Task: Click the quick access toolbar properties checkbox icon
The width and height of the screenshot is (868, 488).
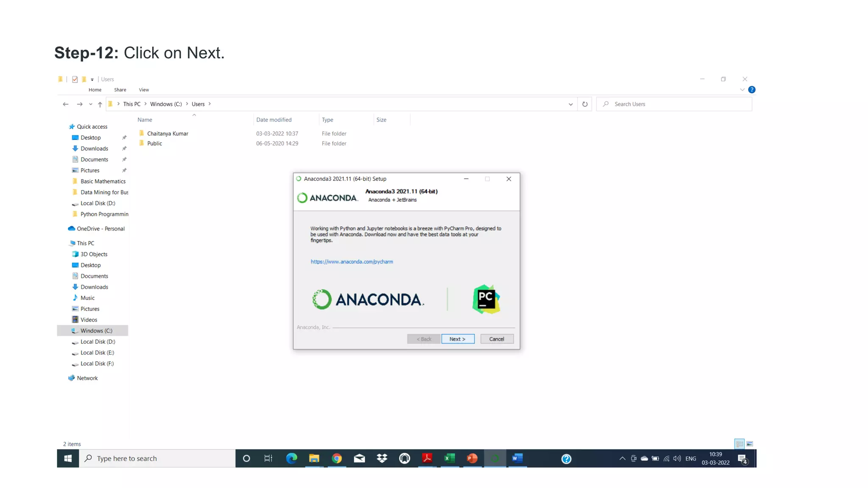Action: pyautogui.click(x=75, y=79)
